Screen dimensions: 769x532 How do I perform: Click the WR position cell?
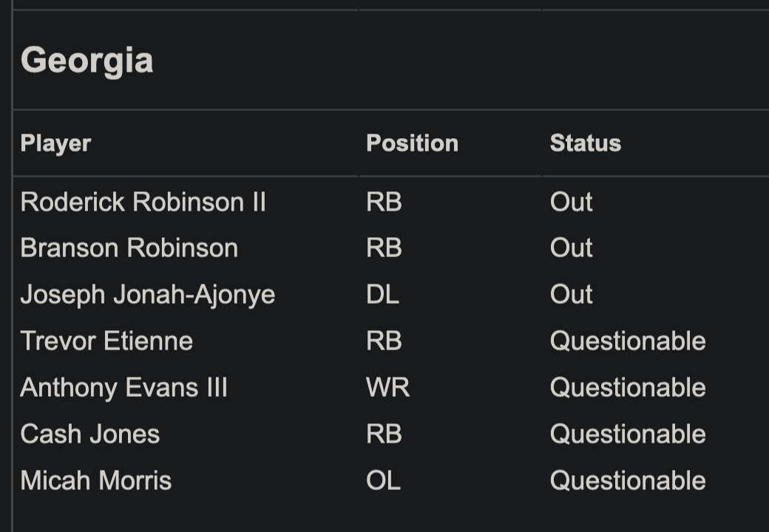[387, 387]
